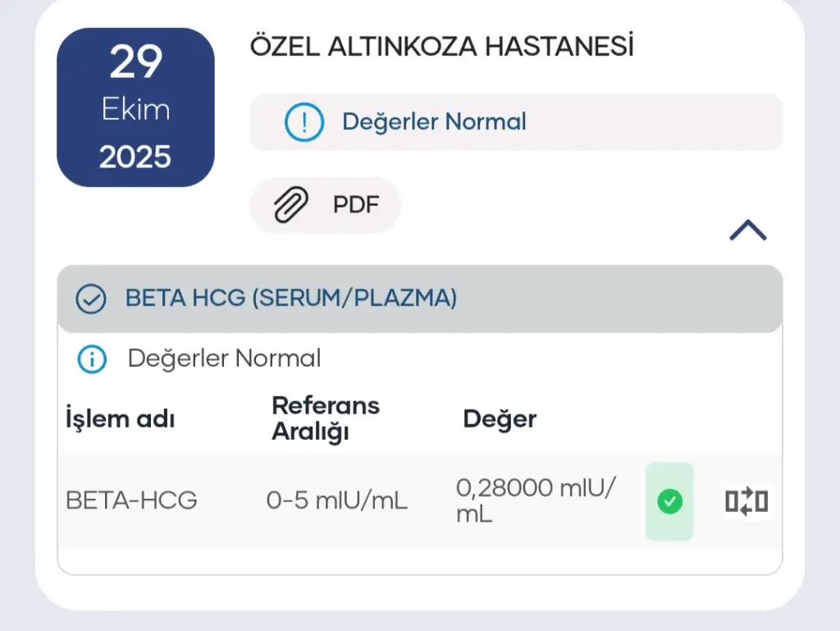Click the green checkmark status icon
840x631 pixels.
pyautogui.click(x=669, y=501)
